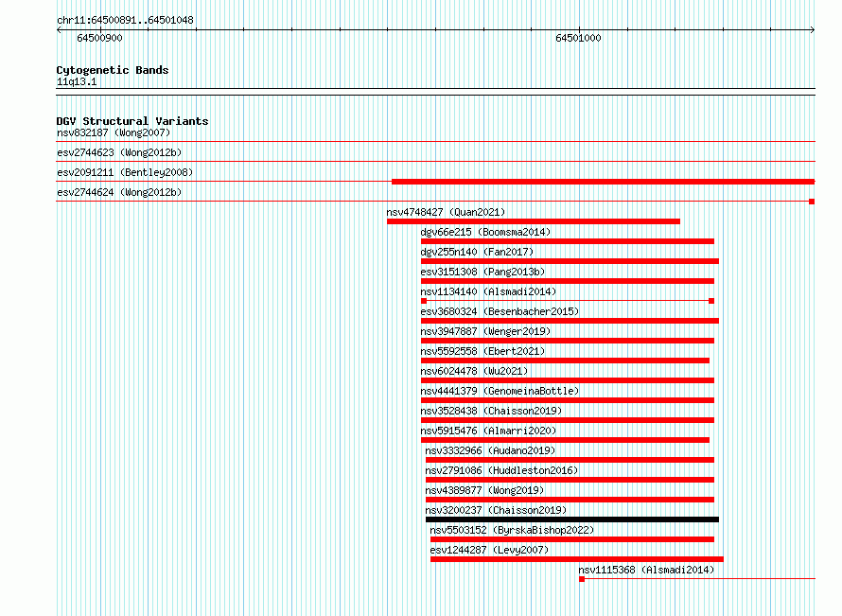Open variant esv2091211 (Bentley2008)
Image resolution: width=842 pixels, height=616 pixels.
(125, 172)
